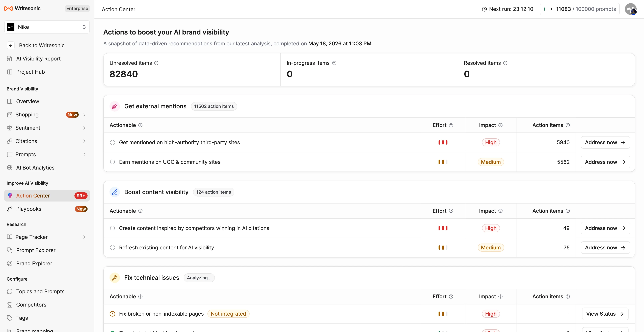Click the Page Tracker icon
The width and height of the screenshot is (644, 332).
[x=10, y=237]
